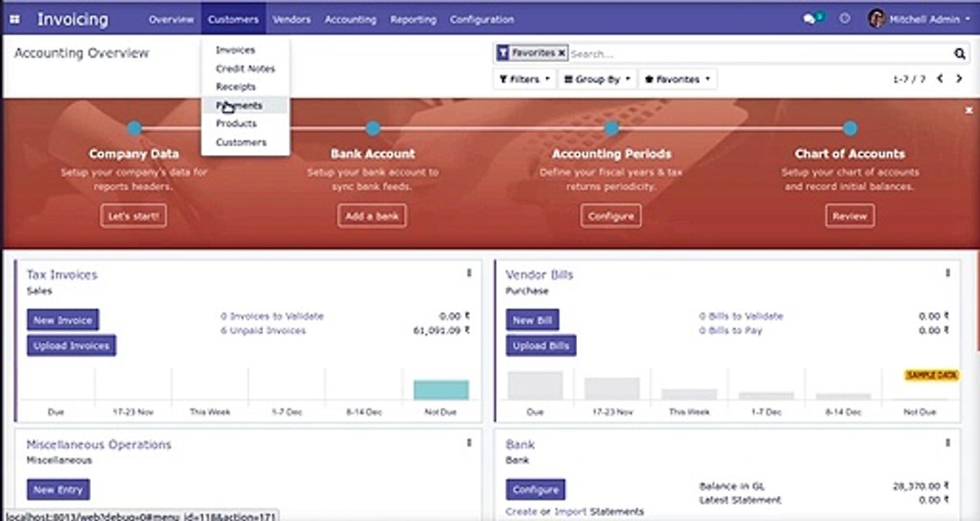
Task: Open 0 Bills to Validate link
Action: (x=741, y=316)
